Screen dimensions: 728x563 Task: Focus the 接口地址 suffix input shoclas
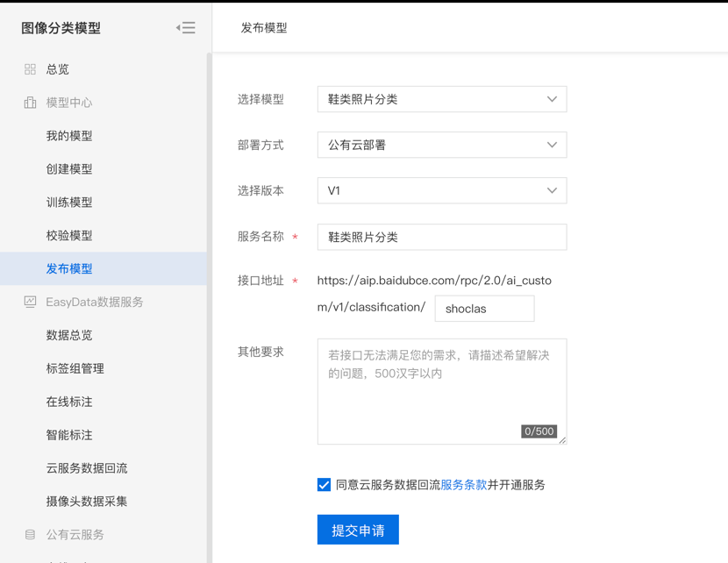pos(484,309)
